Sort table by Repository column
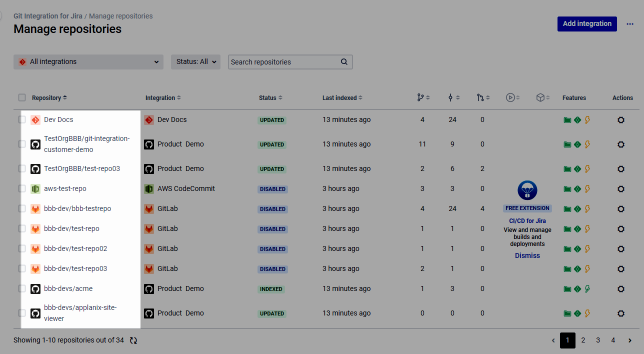The image size is (644, 354). click(x=49, y=98)
